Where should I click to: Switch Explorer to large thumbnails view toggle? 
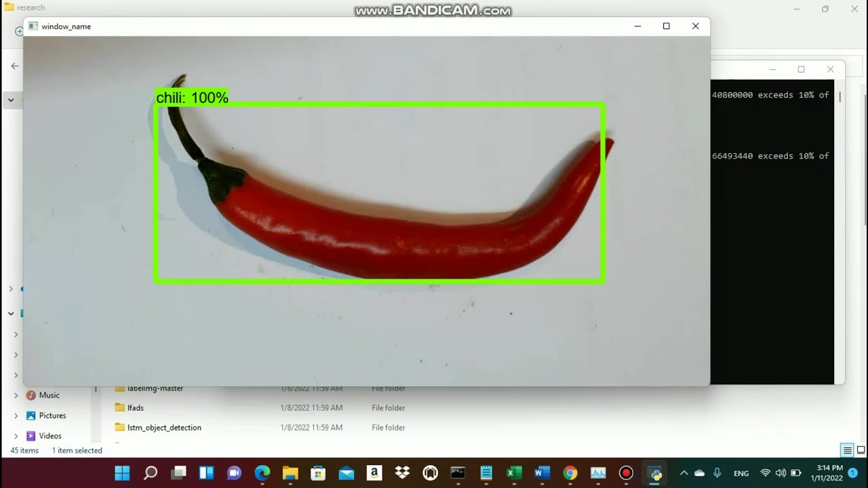(x=861, y=451)
